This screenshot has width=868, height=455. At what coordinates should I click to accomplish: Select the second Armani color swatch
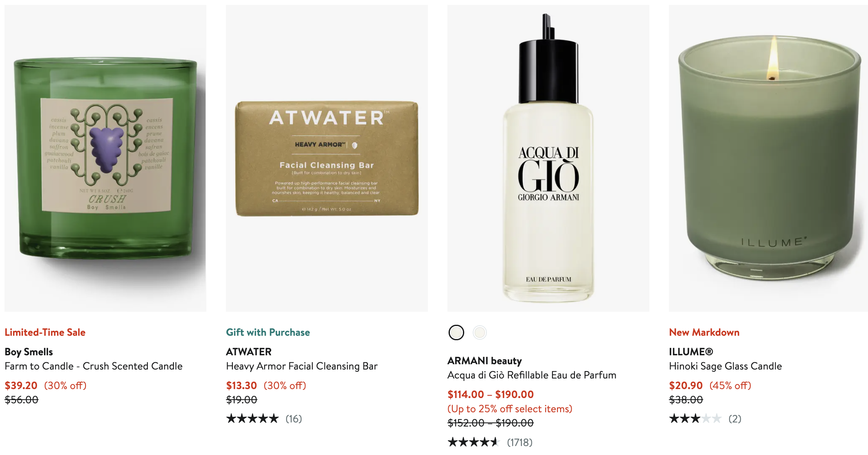point(480,332)
